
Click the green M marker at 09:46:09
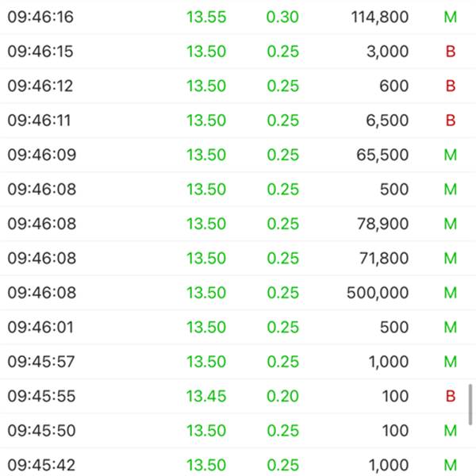point(451,155)
